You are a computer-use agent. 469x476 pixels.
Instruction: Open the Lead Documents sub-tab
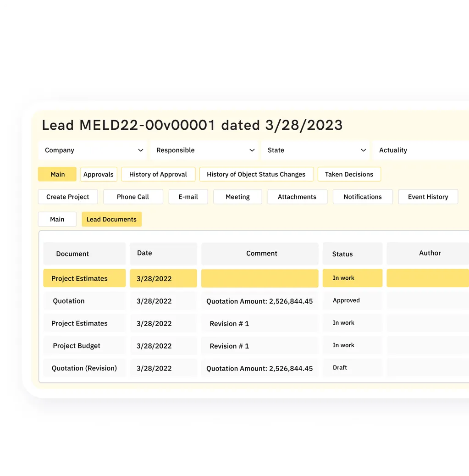tap(112, 219)
